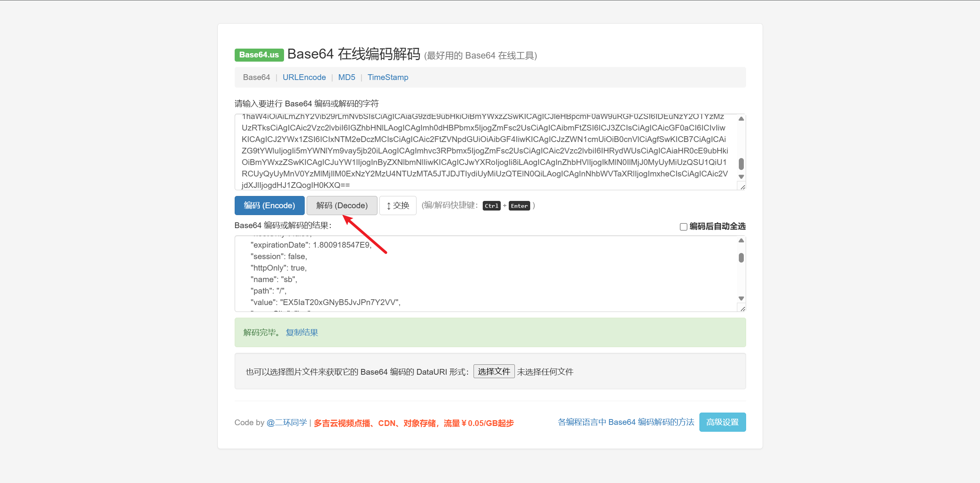Click the input textarea scrollbar thumb
Viewport: 980px width, 483px height.
click(741, 164)
